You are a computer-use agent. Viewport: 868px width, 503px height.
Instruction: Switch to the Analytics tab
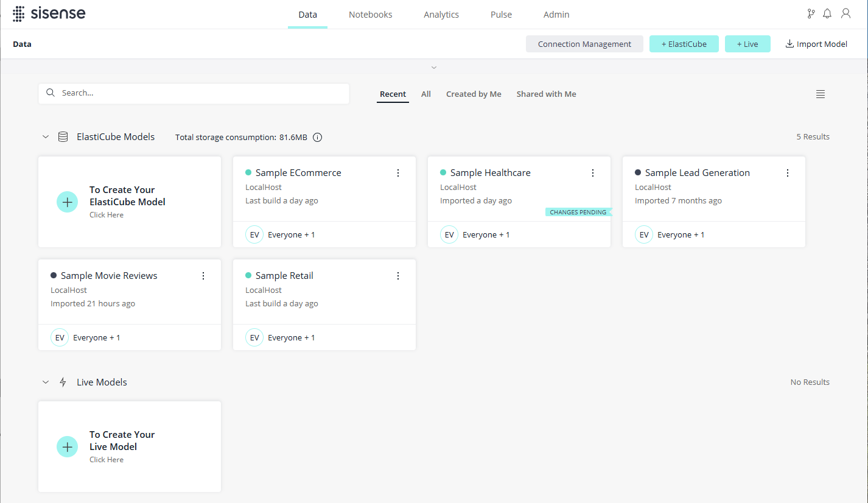[441, 15]
